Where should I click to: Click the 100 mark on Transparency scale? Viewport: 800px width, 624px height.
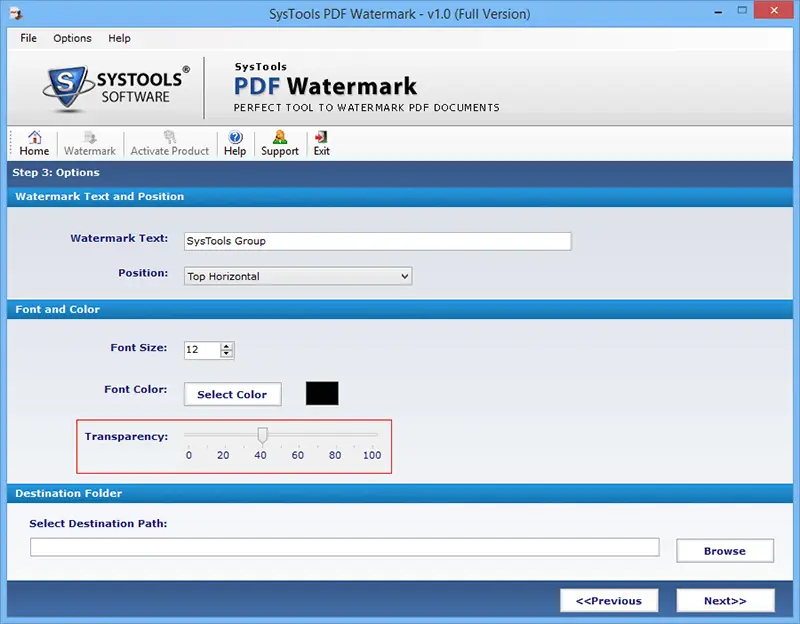372,455
